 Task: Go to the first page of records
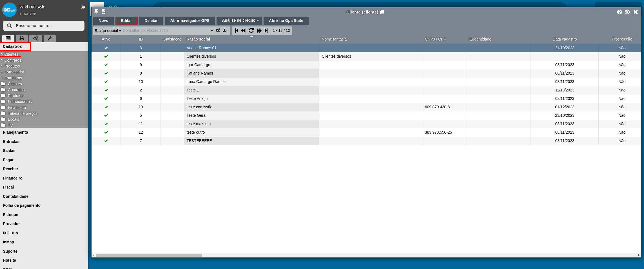point(237,30)
